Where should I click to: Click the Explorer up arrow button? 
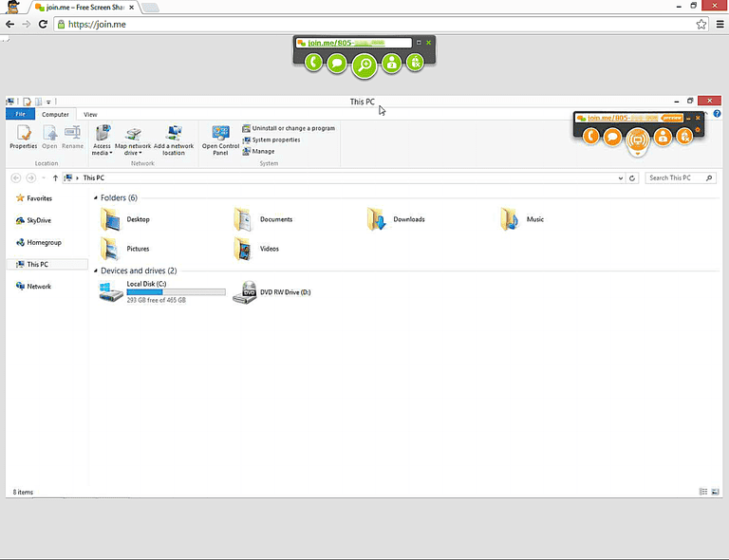[55, 178]
